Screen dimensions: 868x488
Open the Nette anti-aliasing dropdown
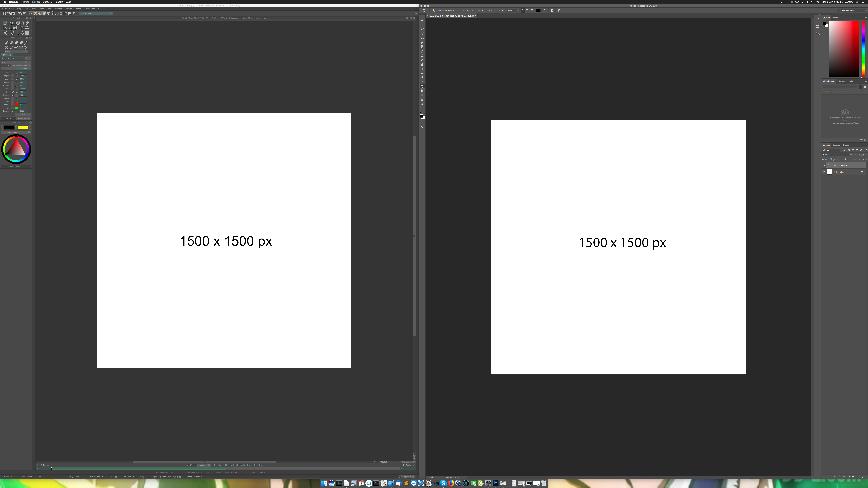512,11
